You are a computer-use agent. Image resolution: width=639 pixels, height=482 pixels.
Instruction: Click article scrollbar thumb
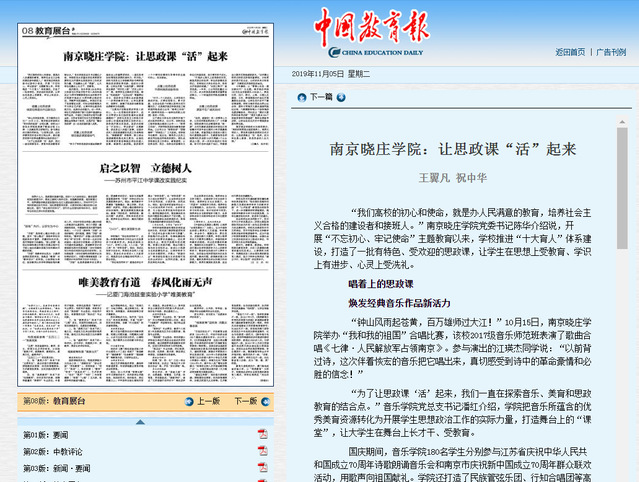point(622,188)
